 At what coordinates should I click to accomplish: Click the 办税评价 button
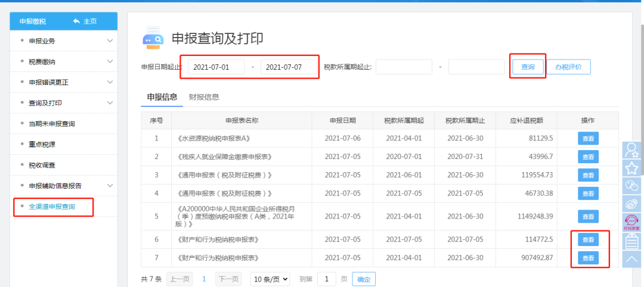568,67
